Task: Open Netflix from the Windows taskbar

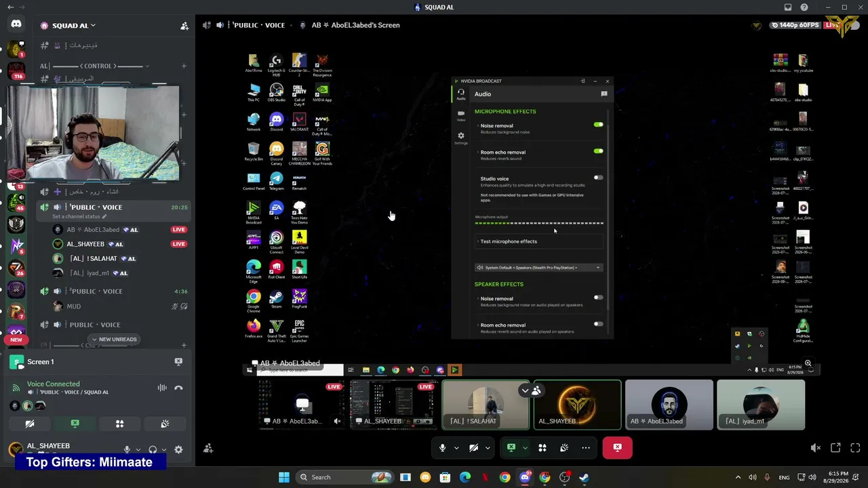Action: (485, 477)
